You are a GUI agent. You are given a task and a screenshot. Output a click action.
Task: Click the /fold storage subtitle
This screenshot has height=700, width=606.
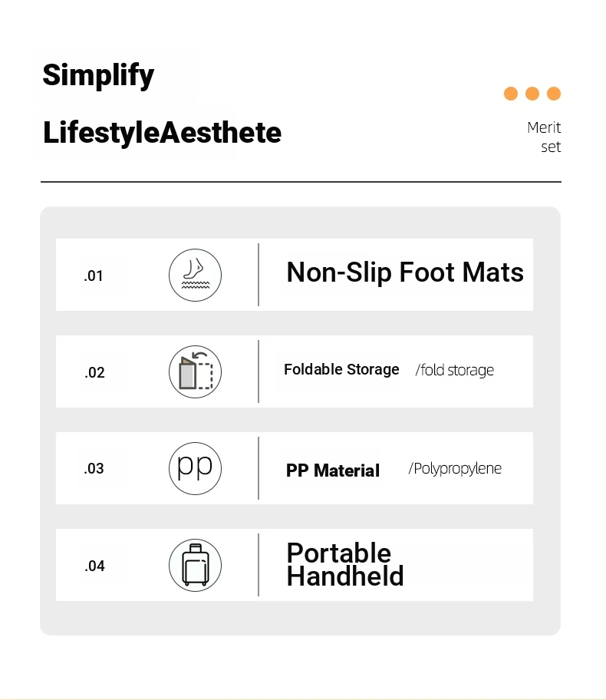click(454, 370)
